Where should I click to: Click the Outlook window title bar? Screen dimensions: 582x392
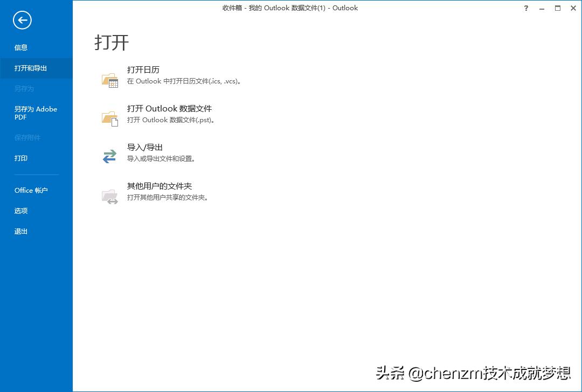coord(291,8)
